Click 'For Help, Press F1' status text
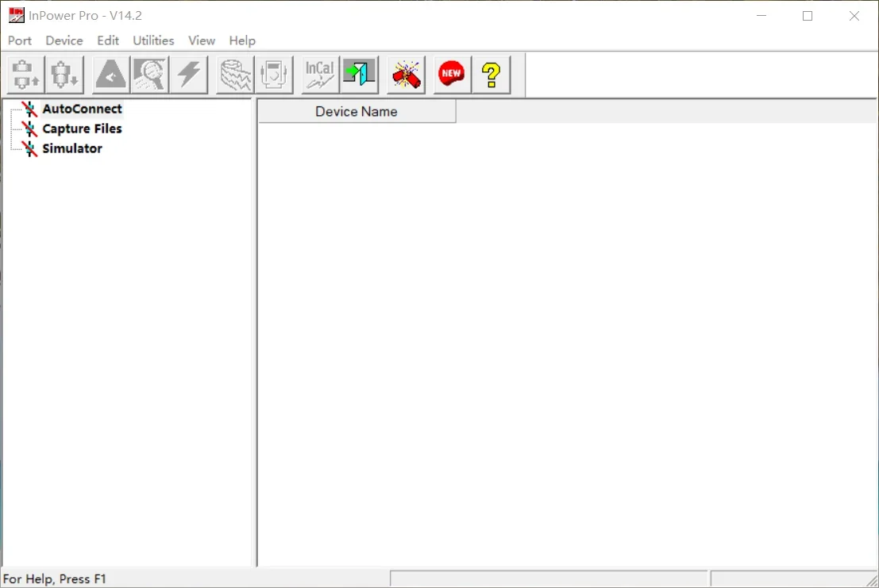Screen dimensions: 879x588 click(x=54, y=579)
